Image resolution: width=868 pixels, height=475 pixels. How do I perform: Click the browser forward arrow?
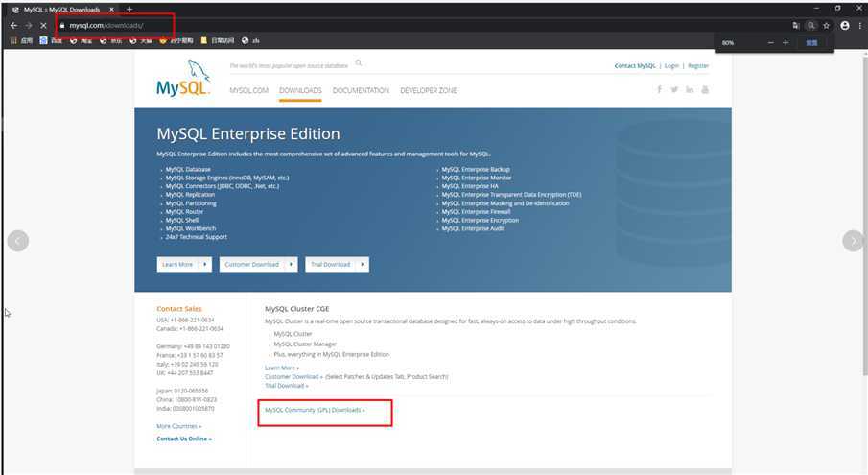(x=28, y=26)
